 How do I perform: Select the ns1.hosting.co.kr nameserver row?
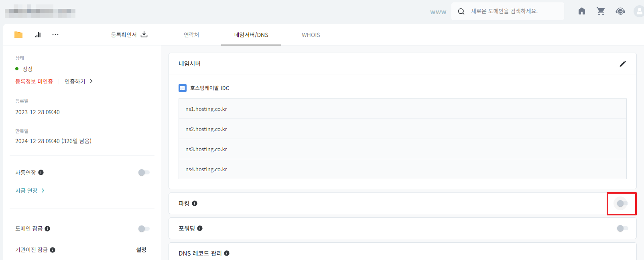pyautogui.click(x=402, y=109)
